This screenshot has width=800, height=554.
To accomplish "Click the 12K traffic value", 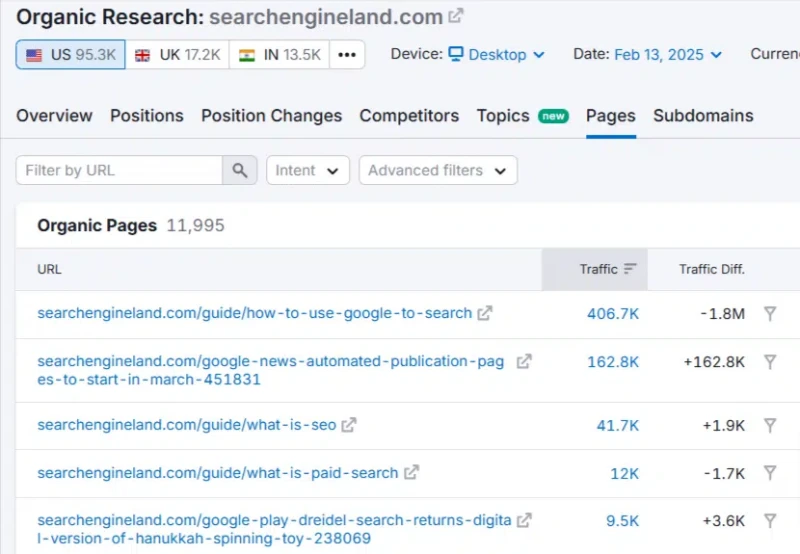I will [x=624, y=474].
